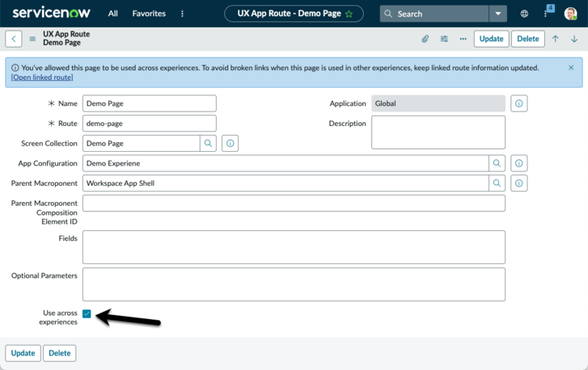Click the Composition Element ID field

coord(294,203)
